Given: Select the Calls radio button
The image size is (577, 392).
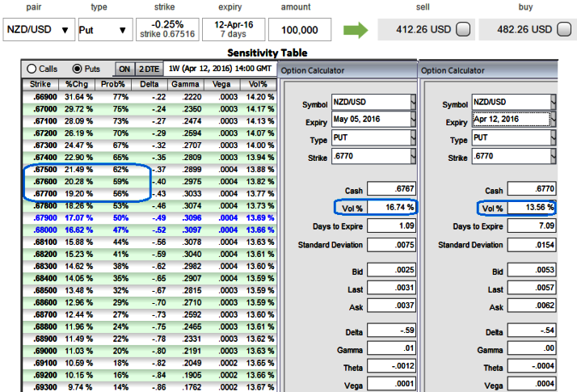Looking at the screenshot, I should point(32,69).
